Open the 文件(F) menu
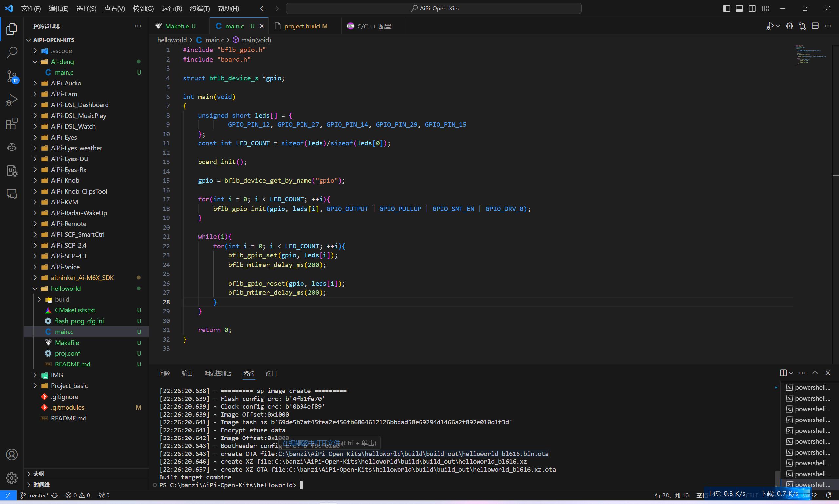Screen dimensions: 839x504 pyautogui.click(x=31, y=9)
